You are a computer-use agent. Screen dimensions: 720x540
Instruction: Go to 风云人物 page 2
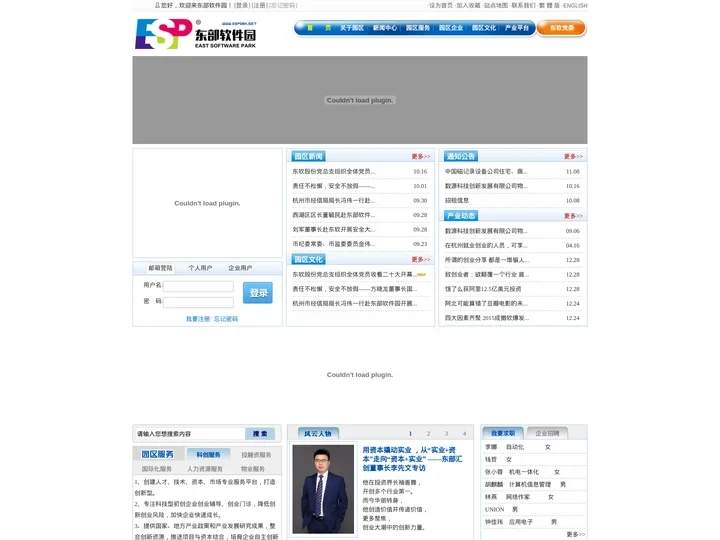[x=428, y=433]
